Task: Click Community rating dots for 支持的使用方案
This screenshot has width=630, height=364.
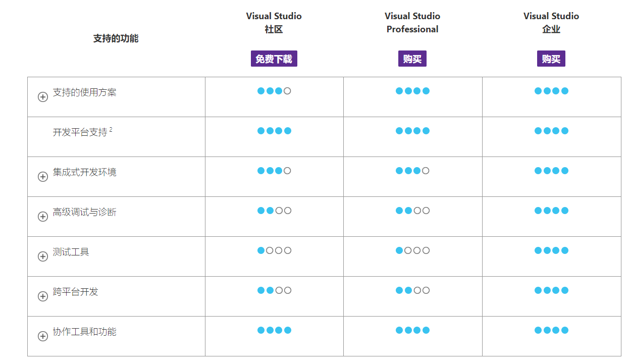Action: [x=274, y=91]
